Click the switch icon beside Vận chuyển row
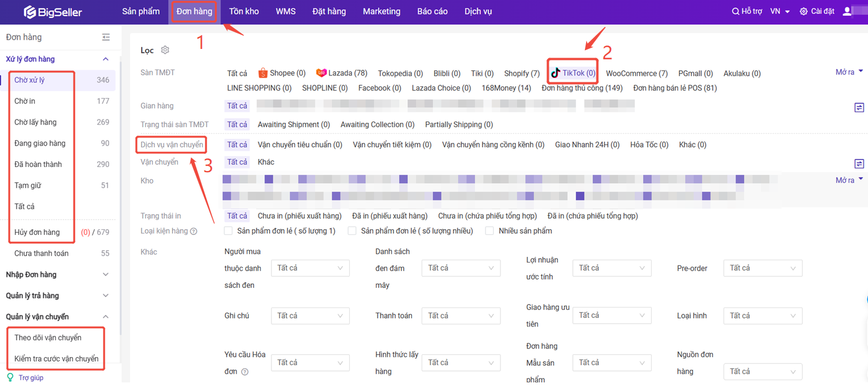Image resolution: width=868 pixels, height=387 pixels. pyautogui.click(x=859, y=164)
